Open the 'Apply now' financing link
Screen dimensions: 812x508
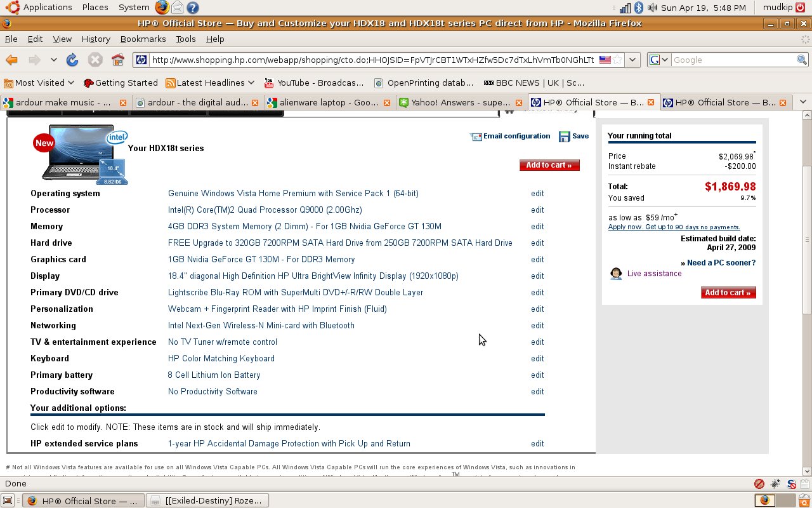click(674, 227)
